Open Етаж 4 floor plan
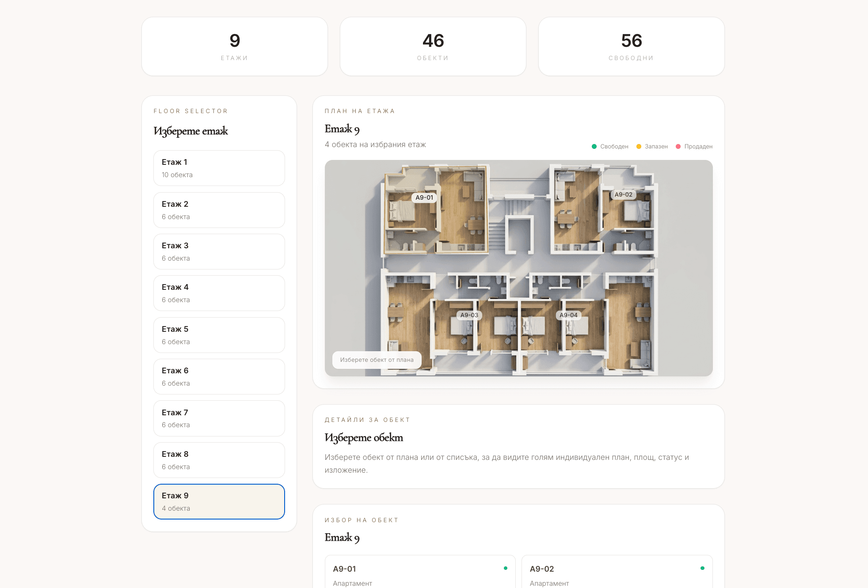Image resolution: width=868 pixels, height=588 pixels. coord(219,293)
